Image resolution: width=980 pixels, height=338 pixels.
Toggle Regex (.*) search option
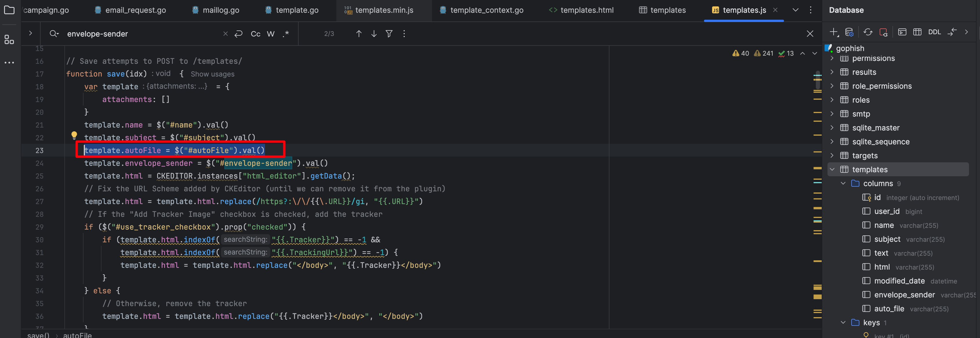point(286,34)
